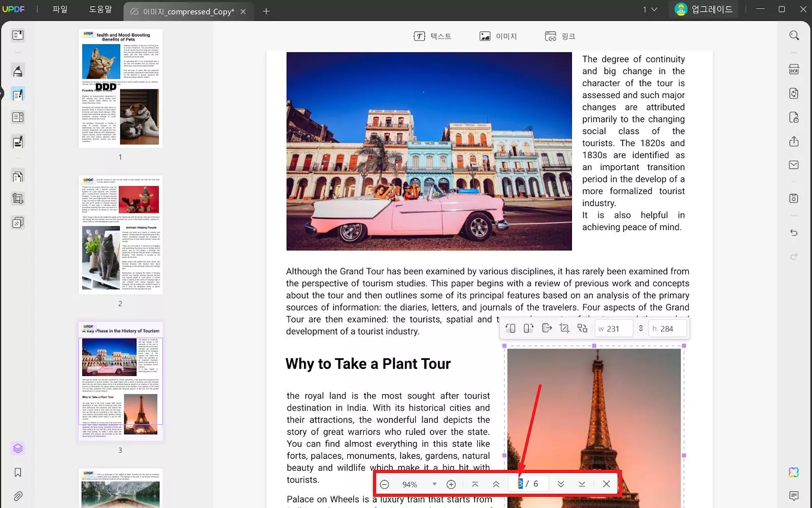
Task: Click the extract image icon
Action: click(547, 328)
